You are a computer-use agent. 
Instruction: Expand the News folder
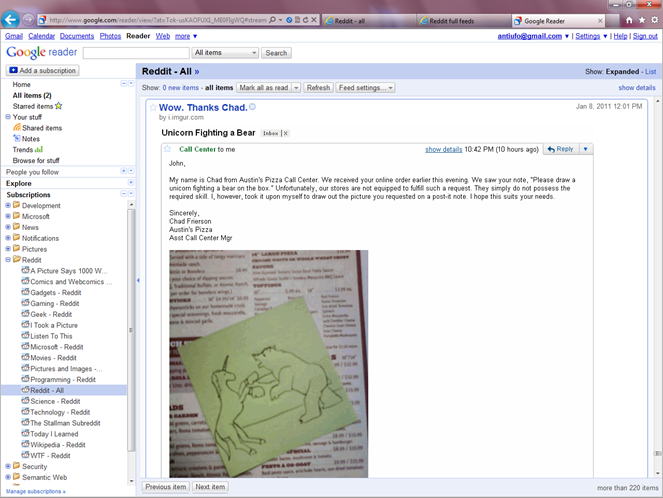tap(8, 227)
